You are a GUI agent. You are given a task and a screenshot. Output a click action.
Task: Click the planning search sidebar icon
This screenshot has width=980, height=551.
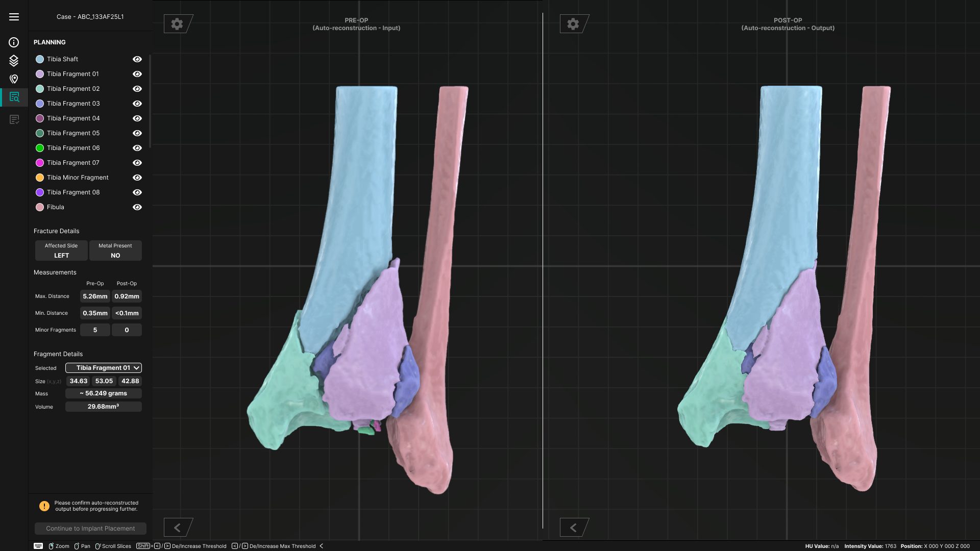[x=14, y=97]
